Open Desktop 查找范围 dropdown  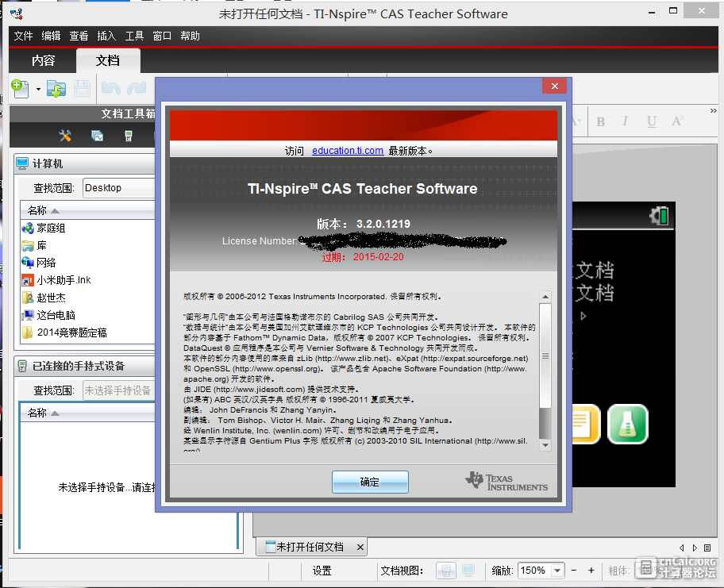[119, 188]
